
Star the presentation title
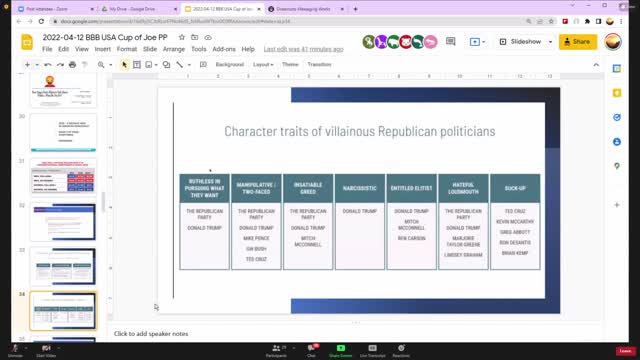[182, 37]
